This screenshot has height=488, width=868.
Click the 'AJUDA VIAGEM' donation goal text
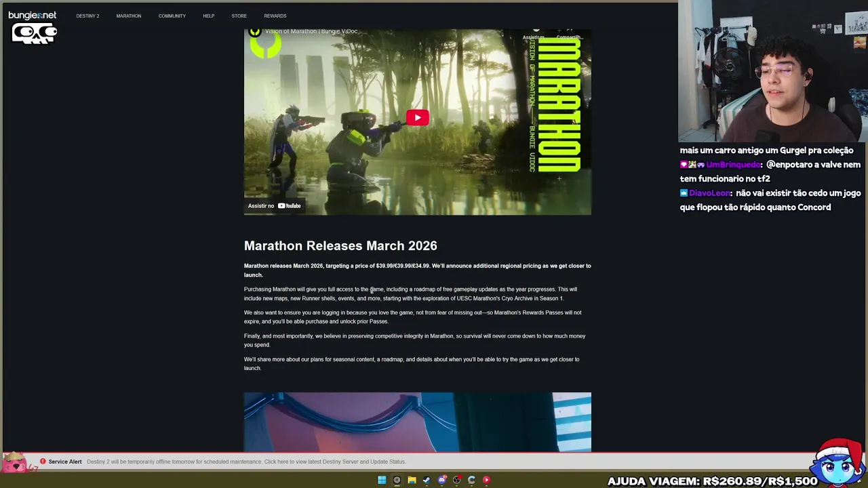coord(712,481)
